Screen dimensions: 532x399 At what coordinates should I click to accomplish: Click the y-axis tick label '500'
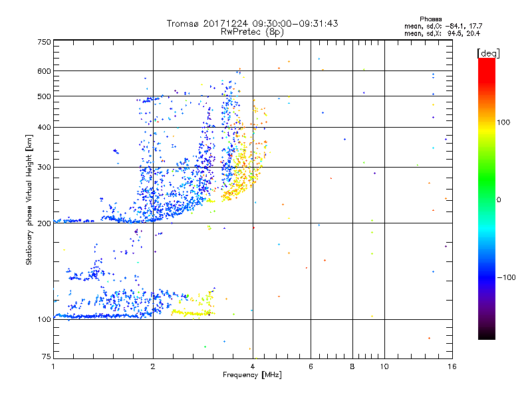point(44,96)
